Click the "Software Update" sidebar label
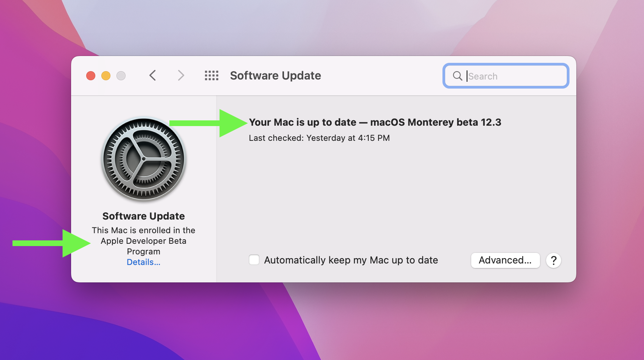This screenshot has width=644, height=360. click(x=143, y=216)
